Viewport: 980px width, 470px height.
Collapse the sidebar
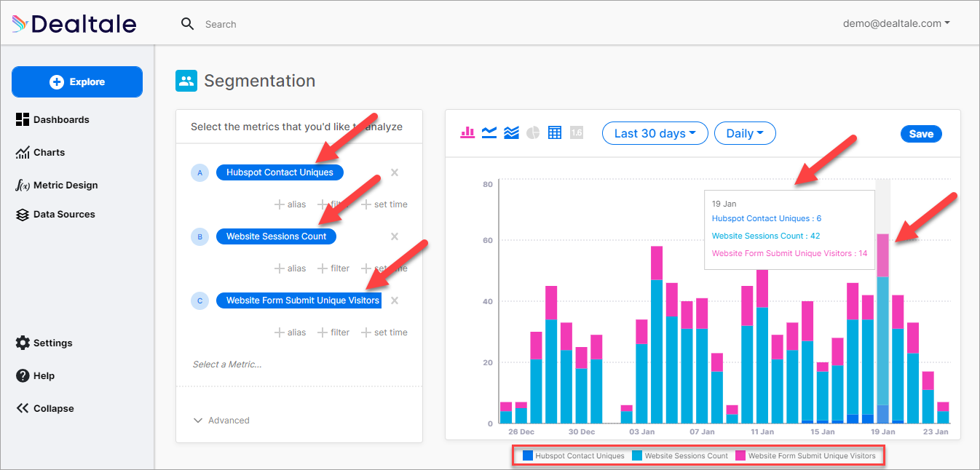pos(44,408)
